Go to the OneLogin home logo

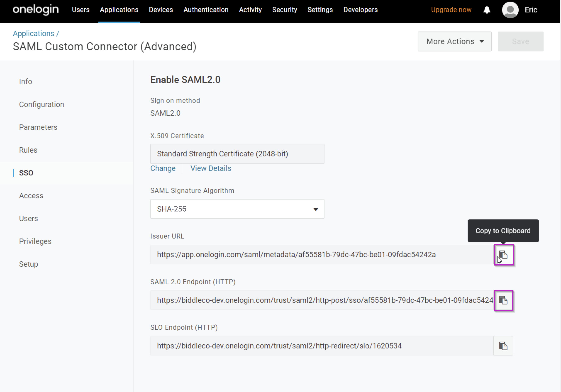click(x=36, y=10)
